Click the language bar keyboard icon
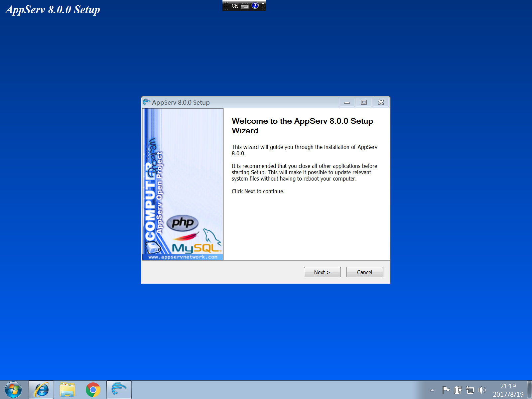The width and height of the screenshot is (532, 399). (x=245, y=6)
